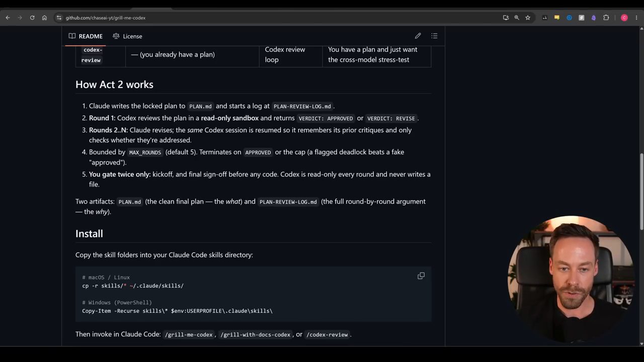Screen dimensions: 644x362
Task: Click the cp -r skills command line
Action: pos(133,286)
